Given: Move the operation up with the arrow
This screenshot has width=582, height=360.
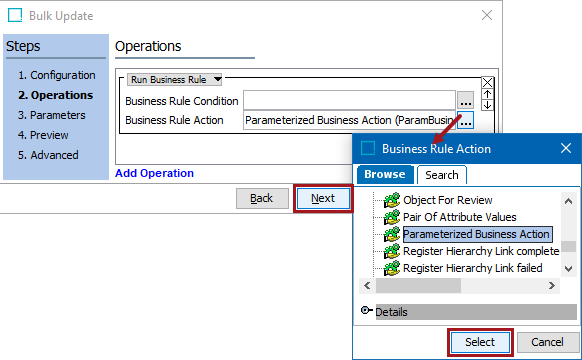Looking at the screenshot, I should [487, 94].
